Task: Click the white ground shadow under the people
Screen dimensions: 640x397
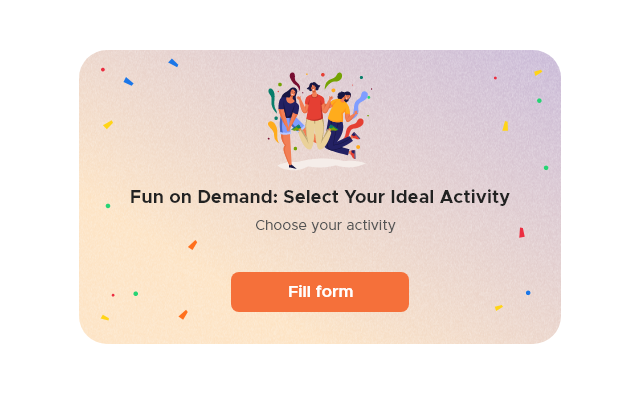Action: click(x=322, y=164)
